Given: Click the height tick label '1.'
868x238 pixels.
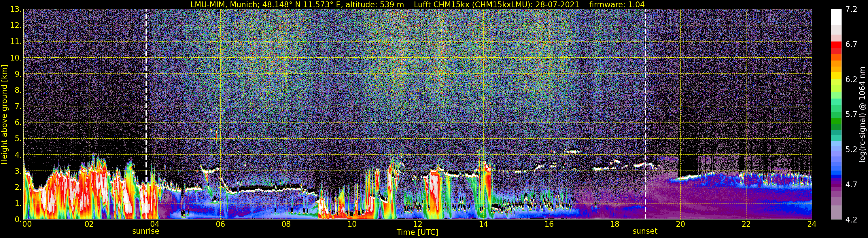Looking at the screenshot, I should click(18, 204).
